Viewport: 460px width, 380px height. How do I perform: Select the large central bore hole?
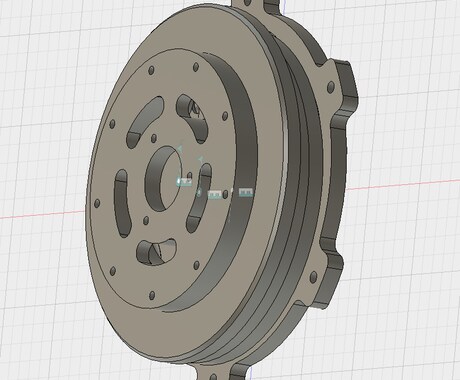coord(164,179)
